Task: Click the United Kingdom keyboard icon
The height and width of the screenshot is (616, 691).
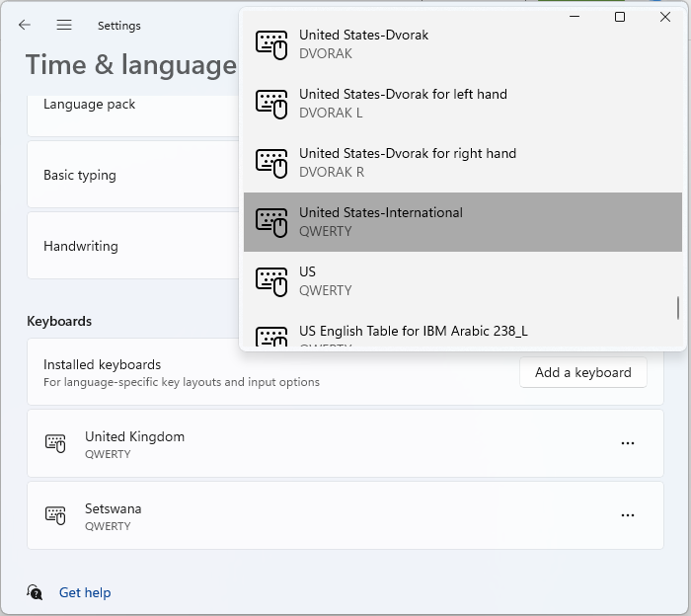Action: [56, 444]
